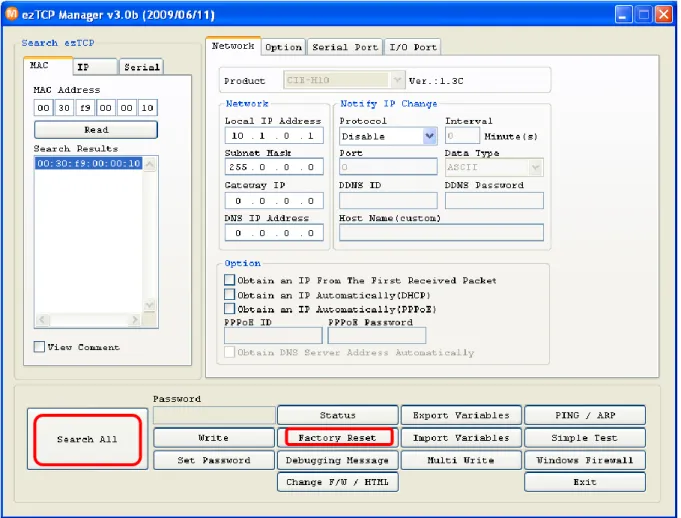Click the Status button
681x518 pixels.
coord(337,415)
